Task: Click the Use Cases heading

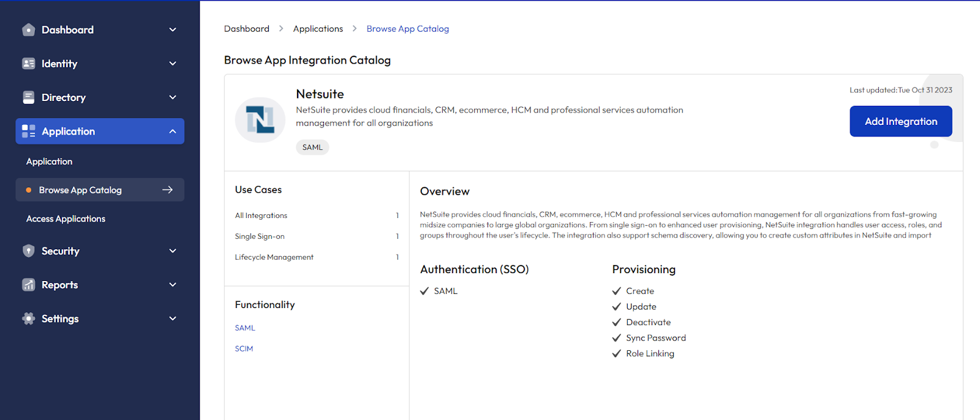Action: coord(258,190)
